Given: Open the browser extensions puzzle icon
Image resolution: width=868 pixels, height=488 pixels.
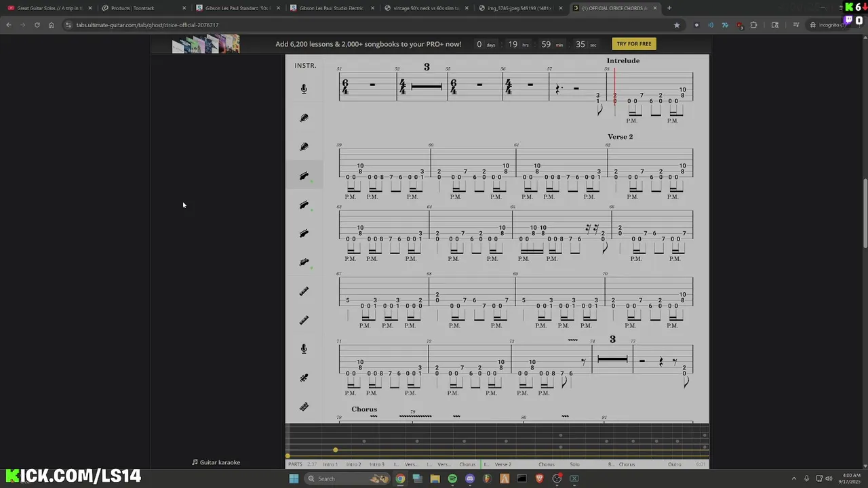Looking at the screenshot, I should [x=753, y=25].
